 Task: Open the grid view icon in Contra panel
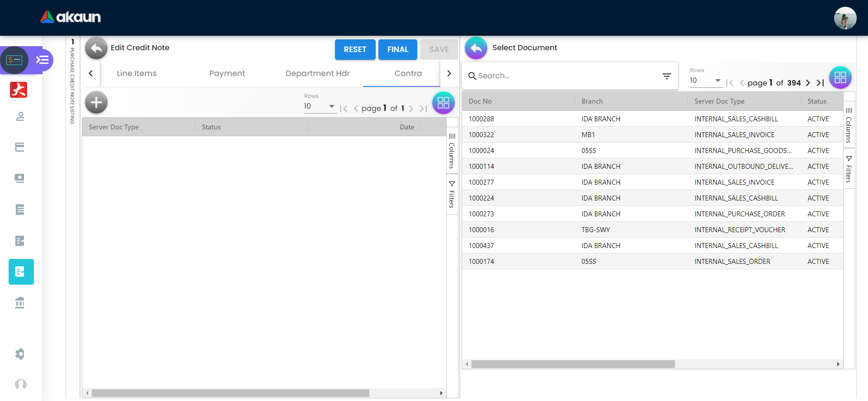(x=443, y=103)
